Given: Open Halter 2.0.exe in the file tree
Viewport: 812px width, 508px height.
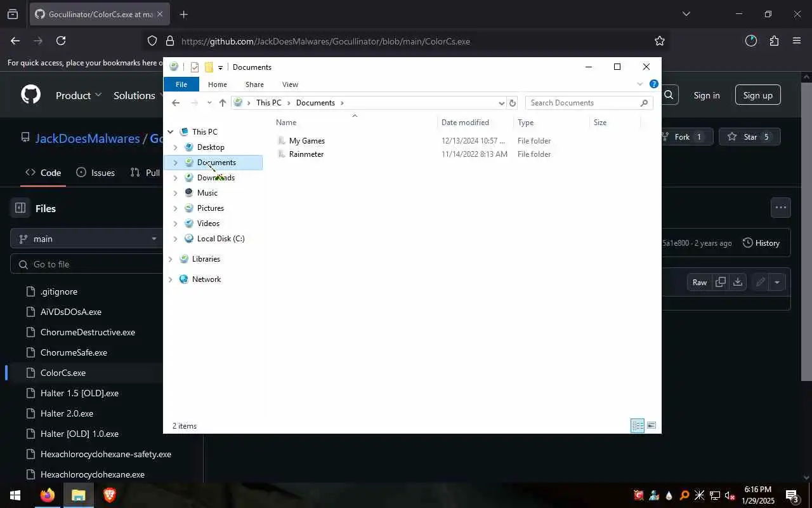Looking at the screenshot, I should tap(67, 413).
